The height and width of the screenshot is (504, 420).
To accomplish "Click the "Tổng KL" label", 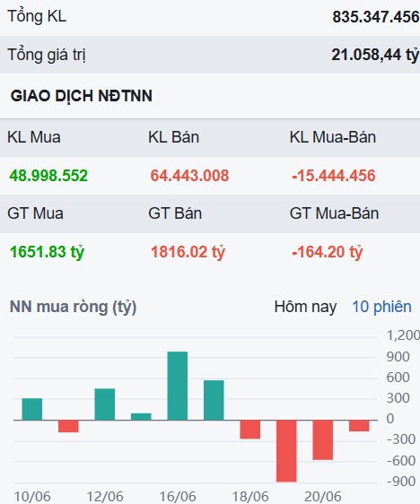I will click(x=37, y=16).
